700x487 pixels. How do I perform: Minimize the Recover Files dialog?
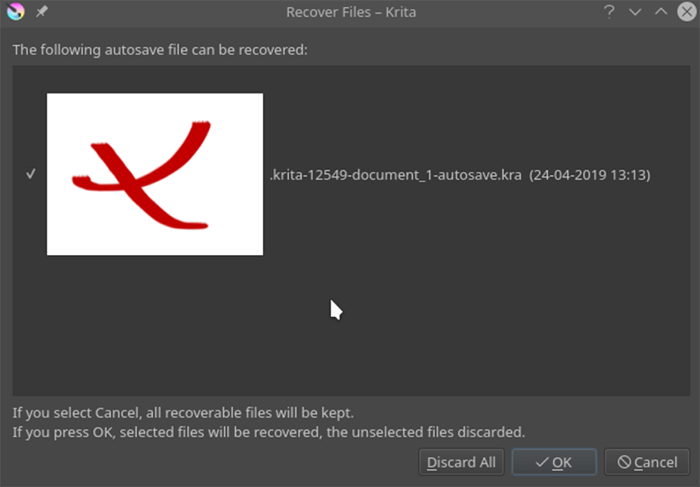tap(635, 12)
